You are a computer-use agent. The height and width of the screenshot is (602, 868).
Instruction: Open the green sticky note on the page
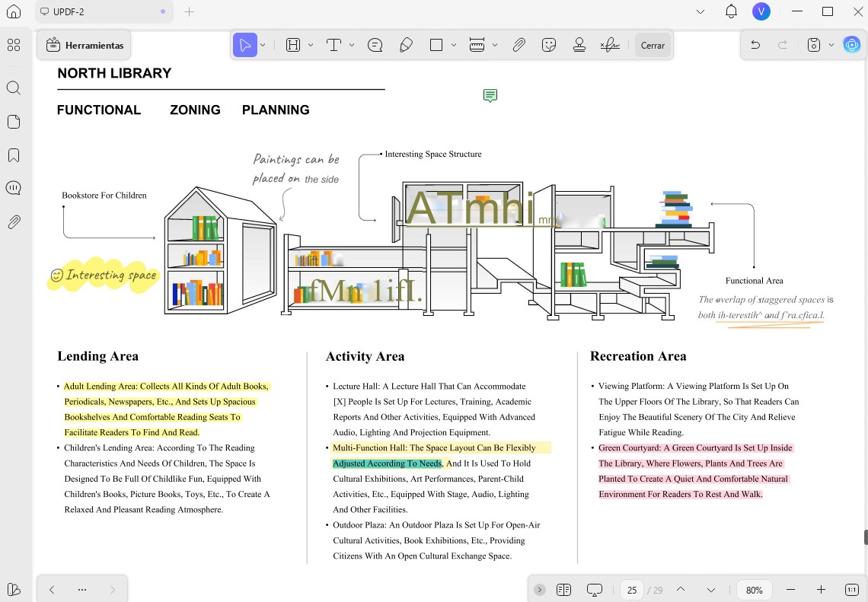point(490,96)
